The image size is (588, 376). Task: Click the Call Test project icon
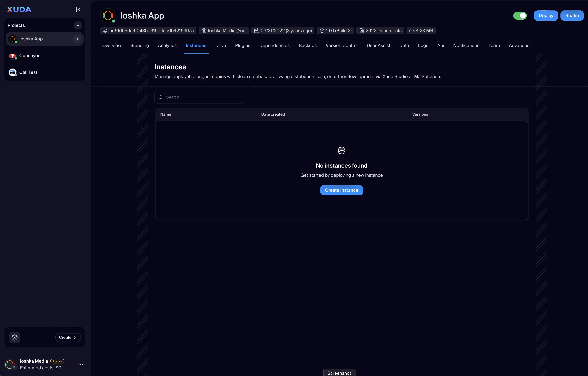[12, 72]
